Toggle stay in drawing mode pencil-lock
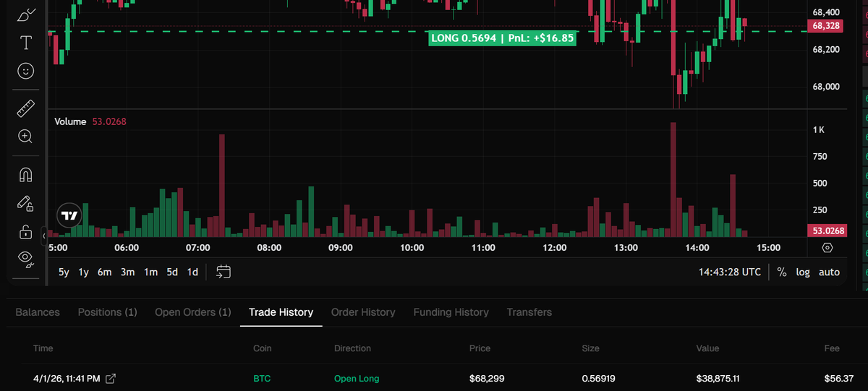Image resolution: width=868 pixels, height=391 pixels. (25, 203)
